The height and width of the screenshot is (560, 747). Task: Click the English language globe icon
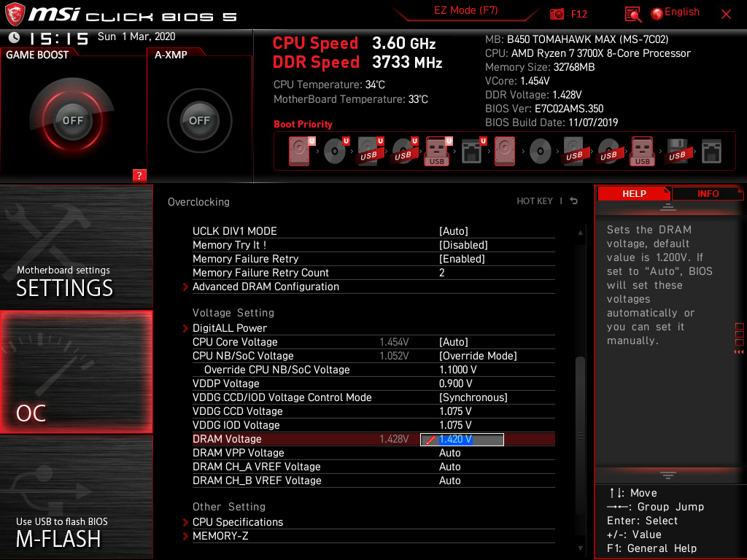coord(657,14)
